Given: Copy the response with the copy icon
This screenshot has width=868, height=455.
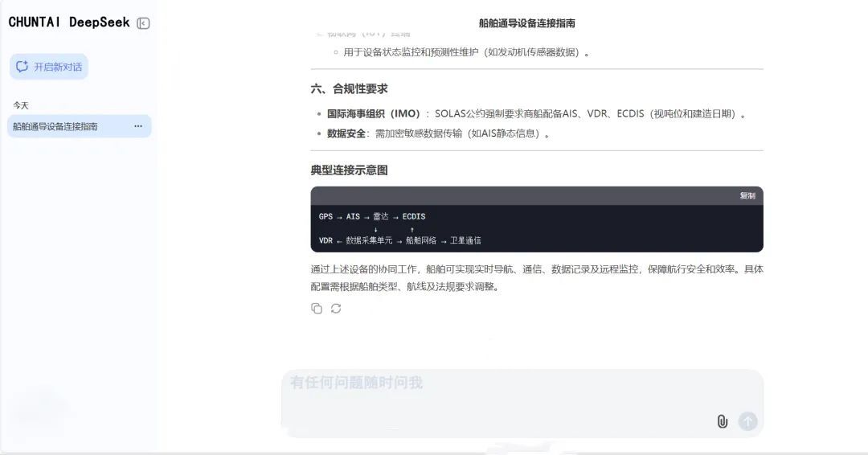Looking at the screenshot, I should (x=317, y=309).
